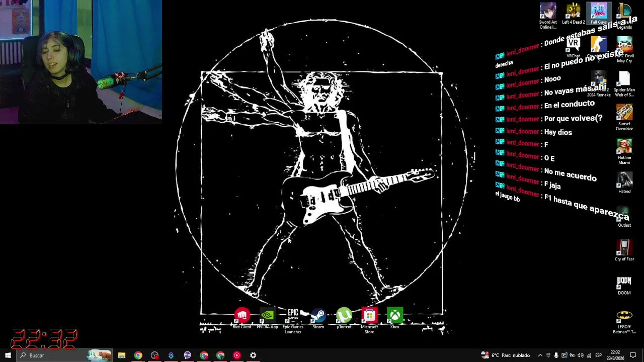Open the purple chat bubble taskbar app

(x=188, y=355)
